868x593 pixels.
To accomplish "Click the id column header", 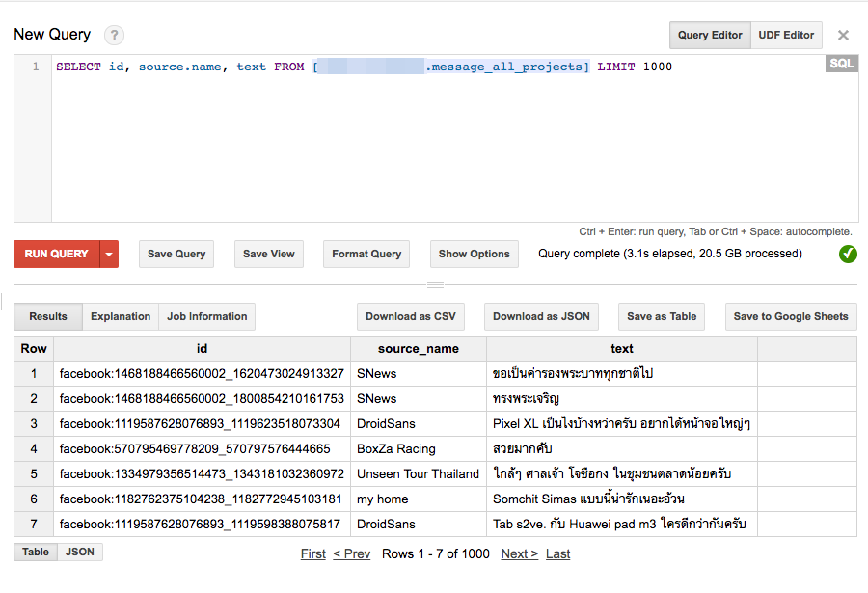I will pyautogui.click(x=203, y=349).
